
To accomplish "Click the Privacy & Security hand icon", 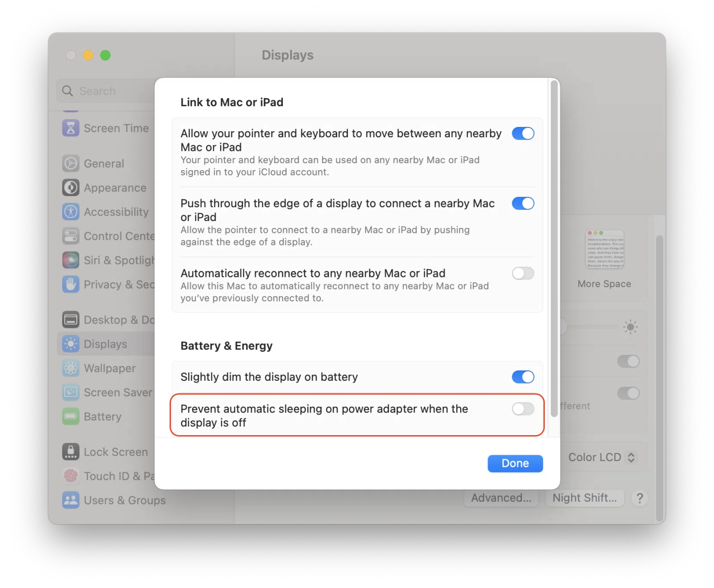I will point(71,284).
